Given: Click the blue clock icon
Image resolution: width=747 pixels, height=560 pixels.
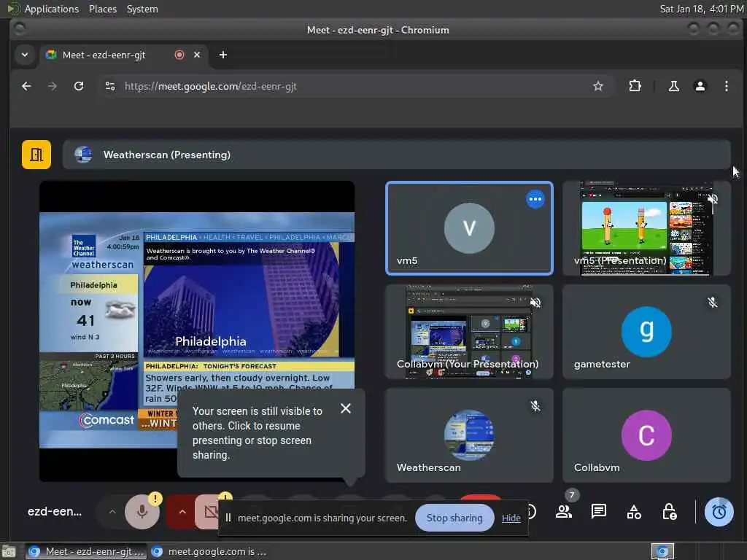Looking at the screenshot, I should [x=719, y=512].
